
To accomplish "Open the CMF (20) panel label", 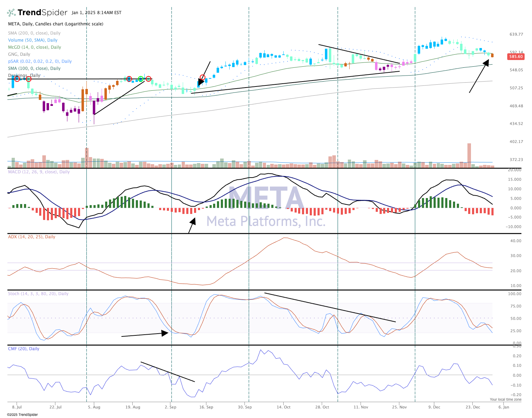I will (x=24, y=349).
